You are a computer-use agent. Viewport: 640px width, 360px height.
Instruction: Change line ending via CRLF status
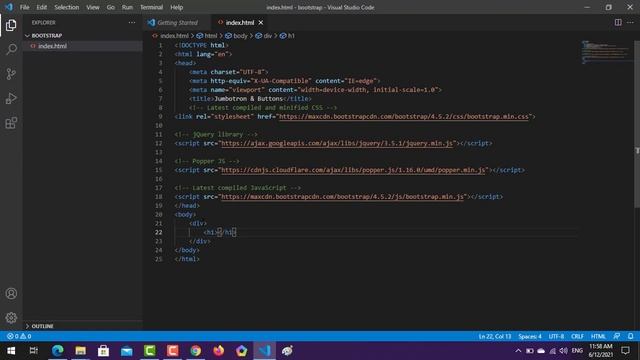tap(577, 336)
